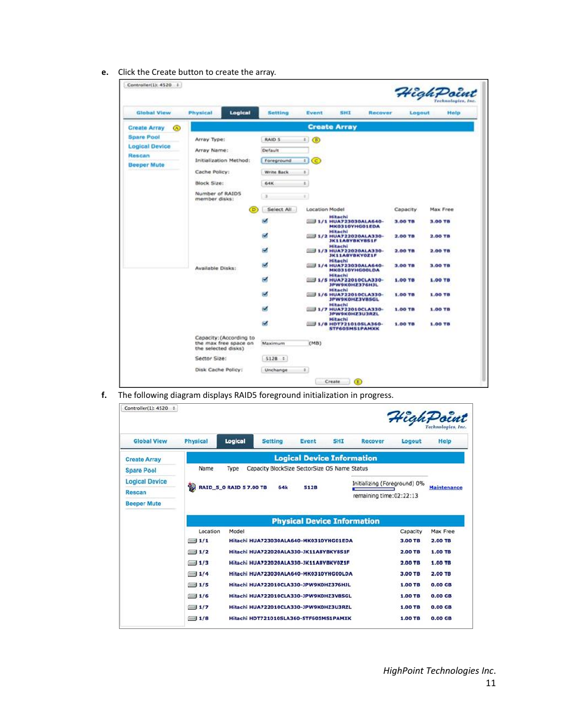562x728 pixels.
Task: Click disk 1/2 icon in Create Array disk list
Action: [311, 236]
